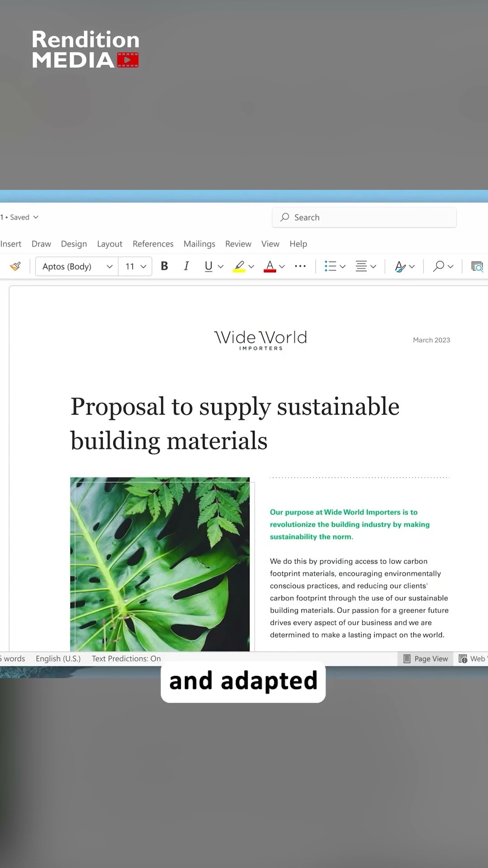Click the icon at the toolbar's right edge
Image resolution: width=488 pixels, height=868 pixels.
(x=477, y=266)
